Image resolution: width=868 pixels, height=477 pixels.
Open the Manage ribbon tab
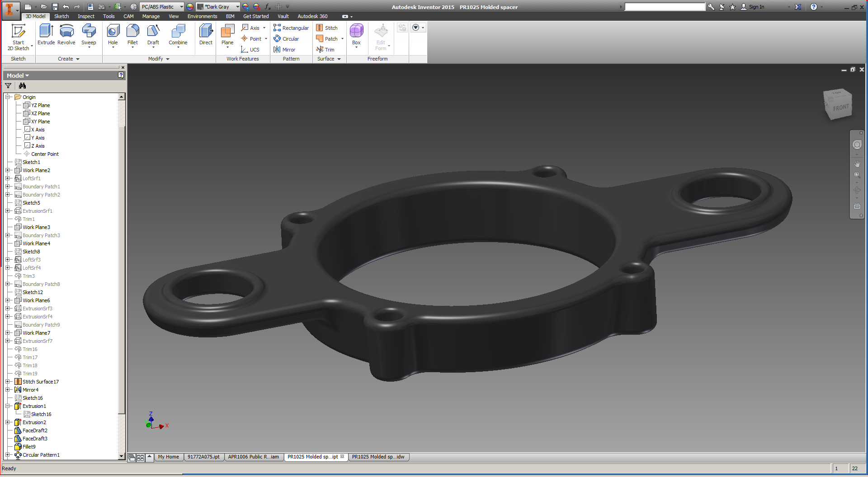coord(151,16)
